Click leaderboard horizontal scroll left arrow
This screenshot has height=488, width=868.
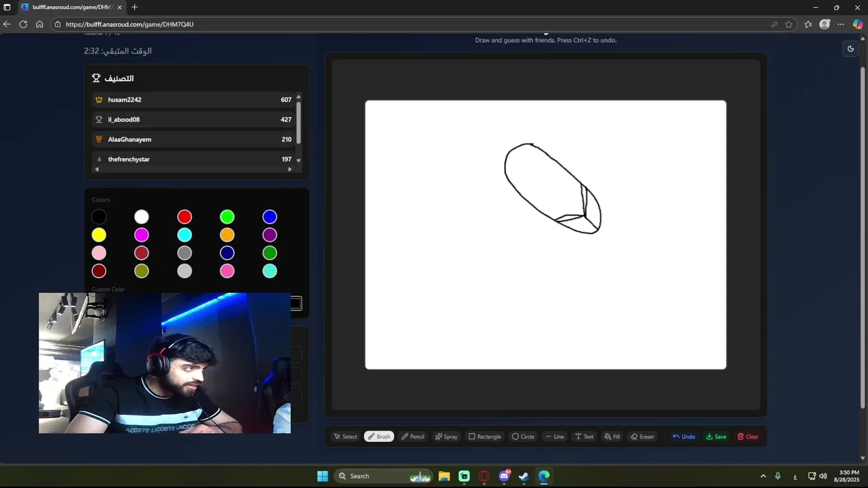96,169
